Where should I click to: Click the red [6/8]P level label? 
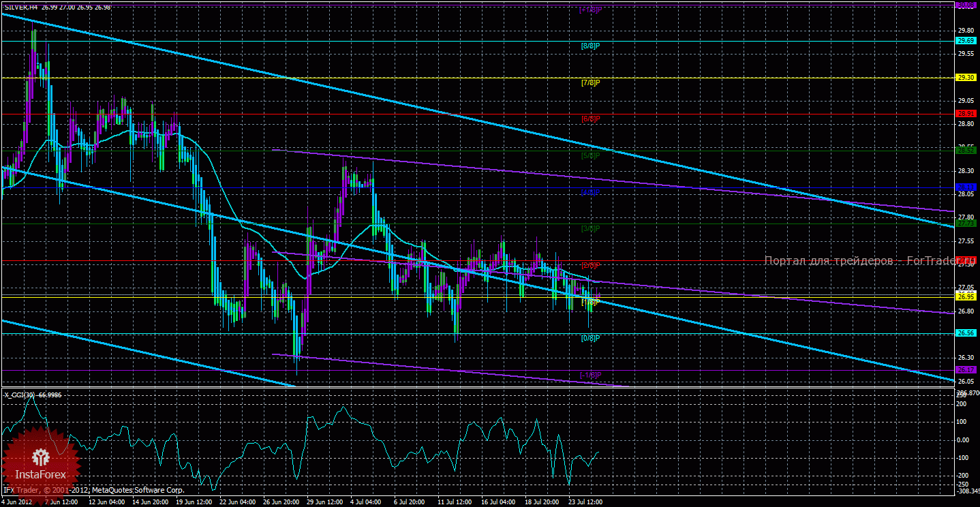tap(590, 119)
